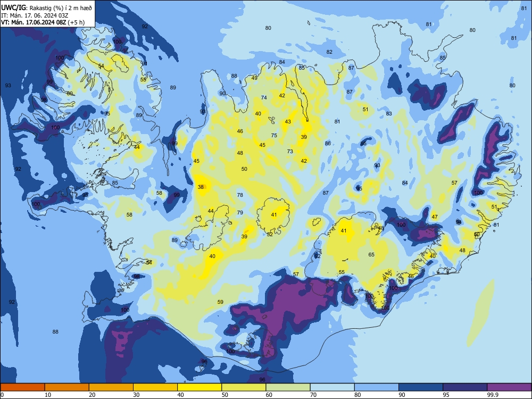
Task: Click the bright yellow 40–50 legend swatch
Action: point(199,387)
